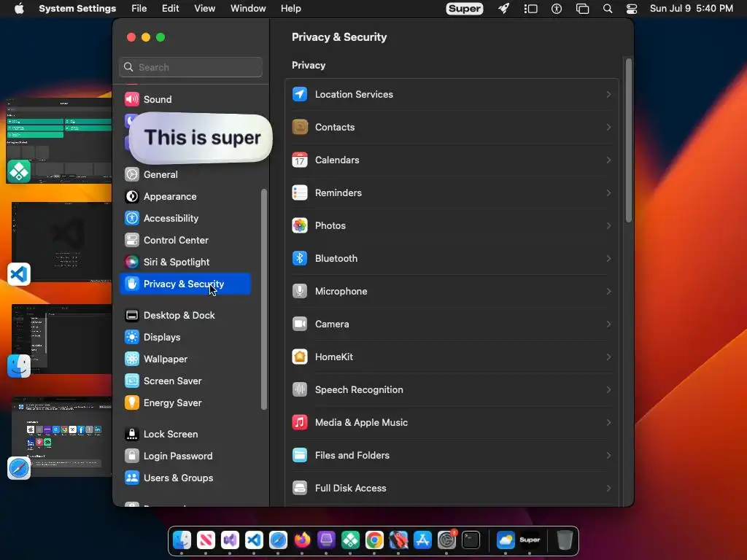Select the Safari Stage Manager thumbnail
This screenshot has width=747, height=560.
(61, 437)
